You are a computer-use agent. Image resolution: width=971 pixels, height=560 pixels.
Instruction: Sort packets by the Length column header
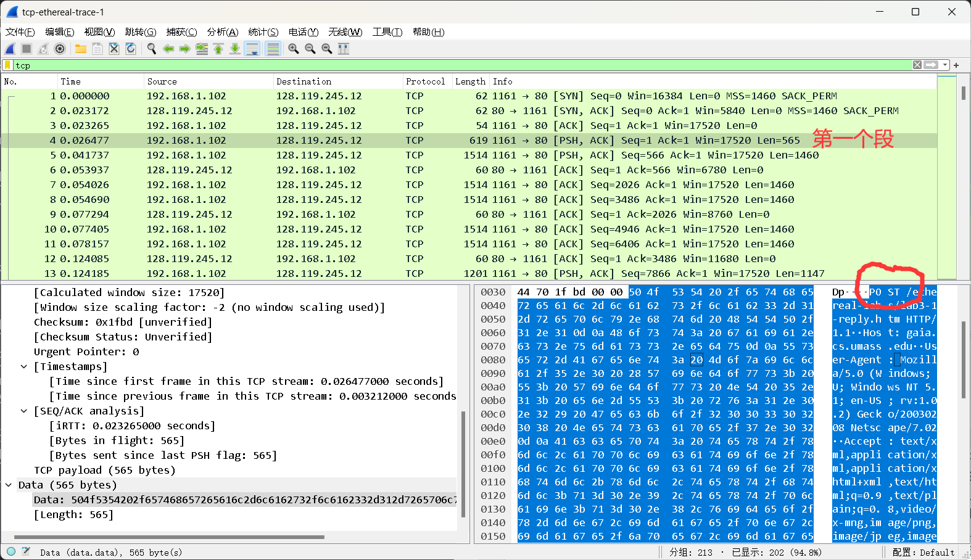pyautogui.click(x=471, y=81)
